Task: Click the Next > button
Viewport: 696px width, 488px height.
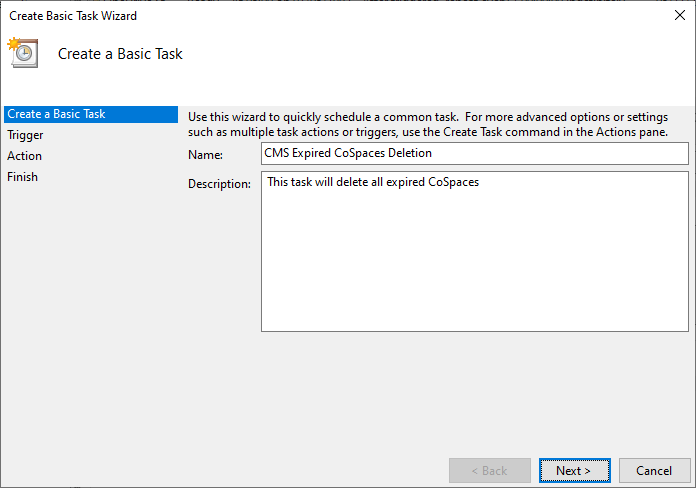Action: coord(574,470)
